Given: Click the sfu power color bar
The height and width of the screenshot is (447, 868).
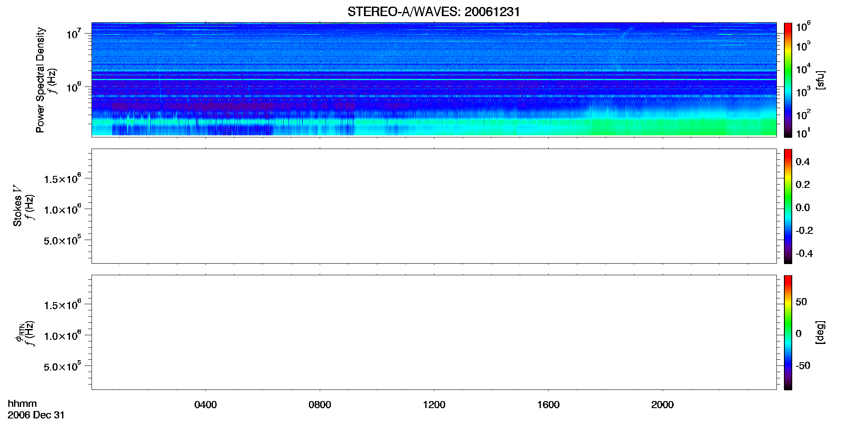Looking at the screenshot, I should [788, 79].
